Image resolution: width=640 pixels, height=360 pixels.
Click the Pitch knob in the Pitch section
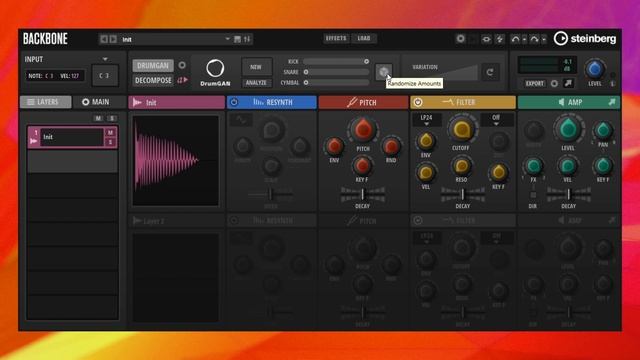click(x=363, y=130)
